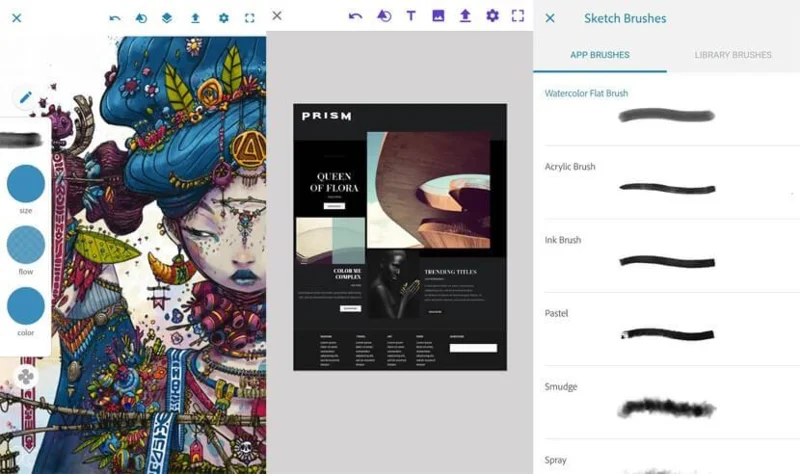Switch to the Library Brushes tab
This screenshot has height=474, width=800.
coord(733,55)
